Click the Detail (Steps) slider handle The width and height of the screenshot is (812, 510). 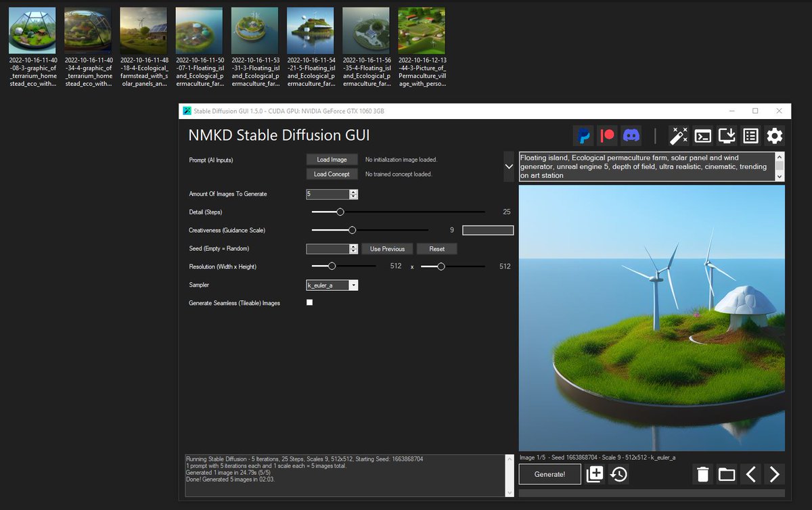pos(340,212)
